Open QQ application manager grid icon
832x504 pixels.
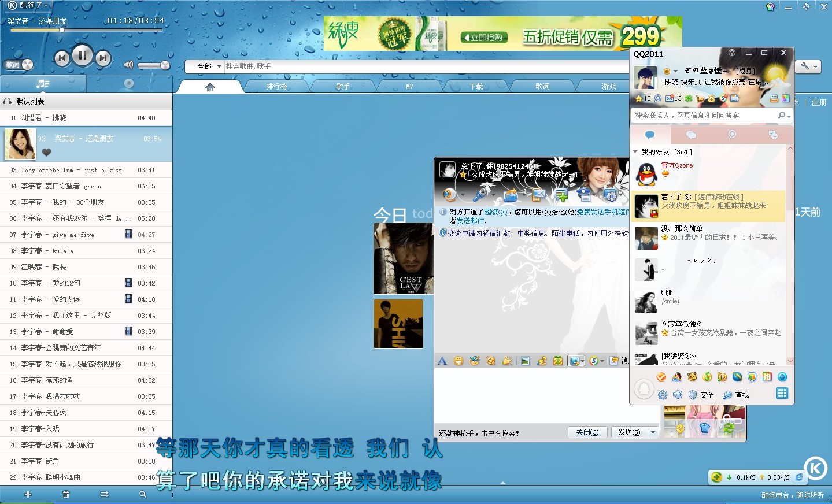[782, 393]
